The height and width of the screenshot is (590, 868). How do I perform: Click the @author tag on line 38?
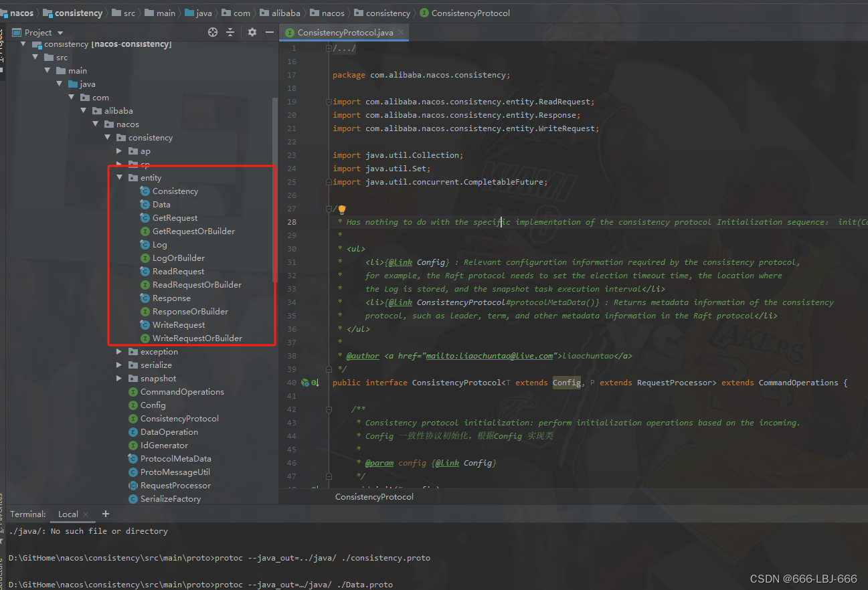pyautogui.click(x=363, y=356)
